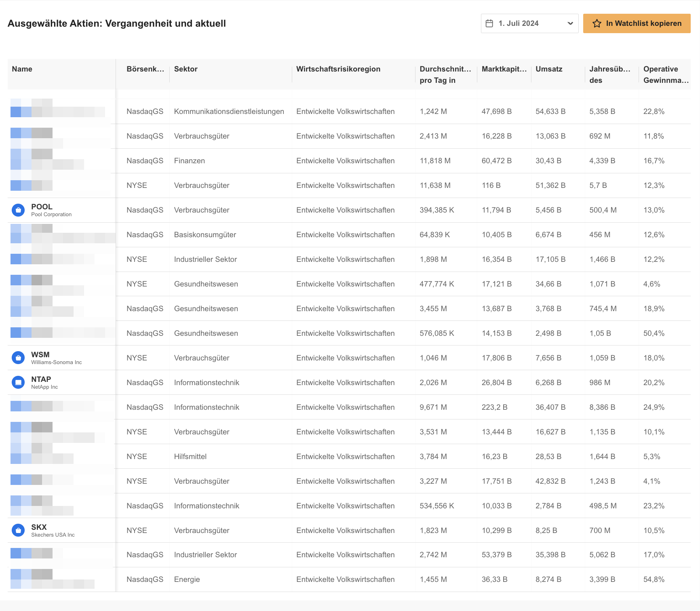Select NetApp Inc company name
This screenshot has height=611, width=700.
(x=44, y=387)
